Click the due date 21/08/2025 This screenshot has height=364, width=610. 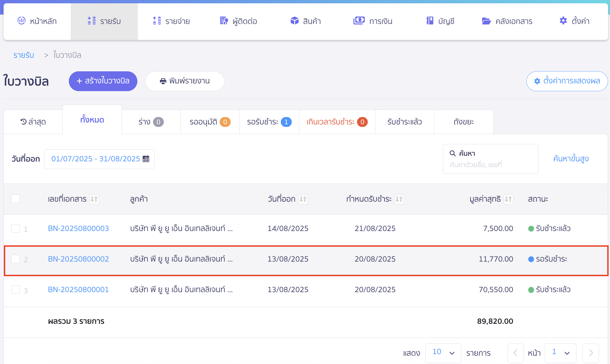(x=375, y=229)
